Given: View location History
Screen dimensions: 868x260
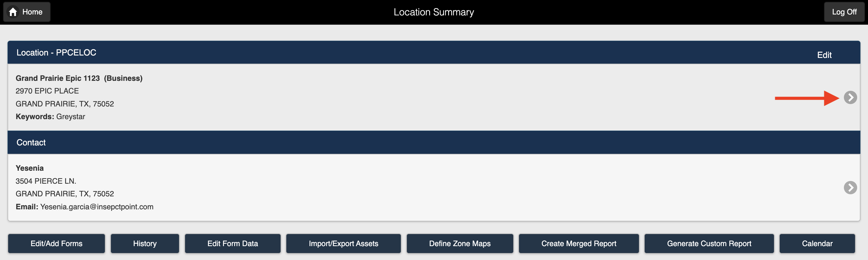Looking at the screenshot, I should click(x=145, y=243).
